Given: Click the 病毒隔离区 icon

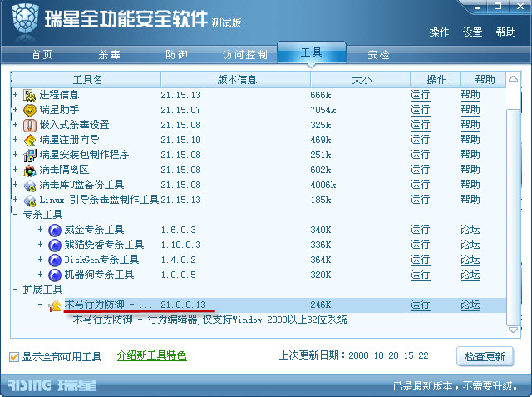Looking at the screenshot, I should click(30, 170).
